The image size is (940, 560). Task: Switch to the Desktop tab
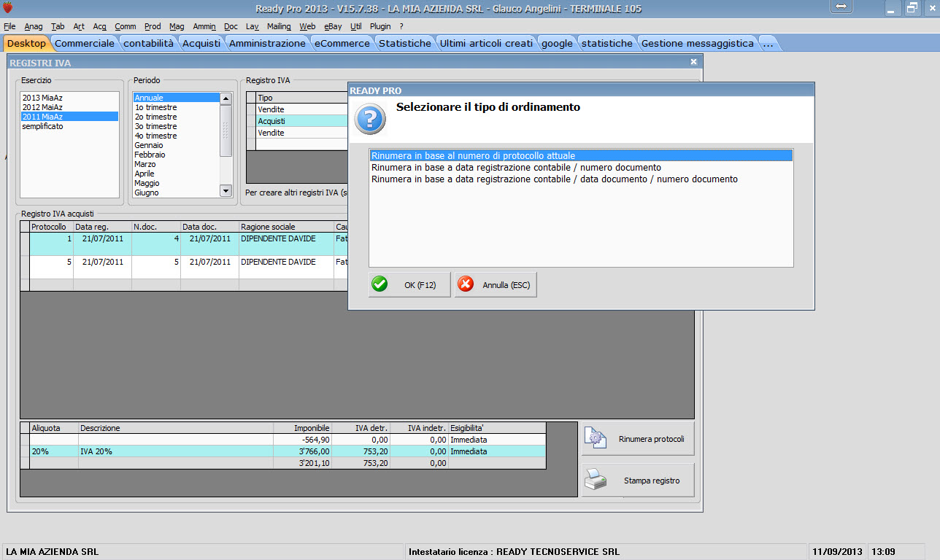(26, 43)
